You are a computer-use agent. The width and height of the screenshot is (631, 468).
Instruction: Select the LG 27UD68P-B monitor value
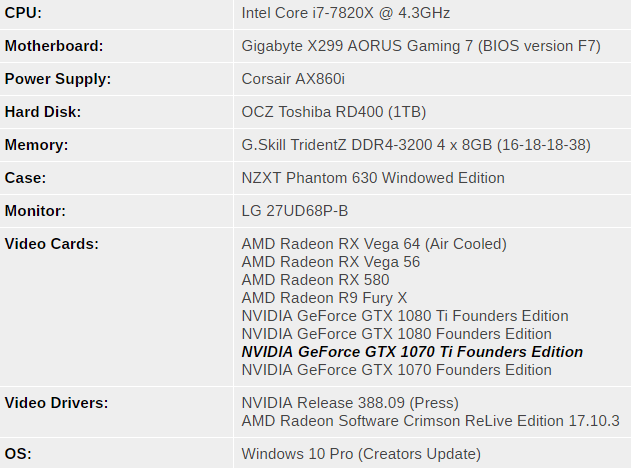(295, 211)
